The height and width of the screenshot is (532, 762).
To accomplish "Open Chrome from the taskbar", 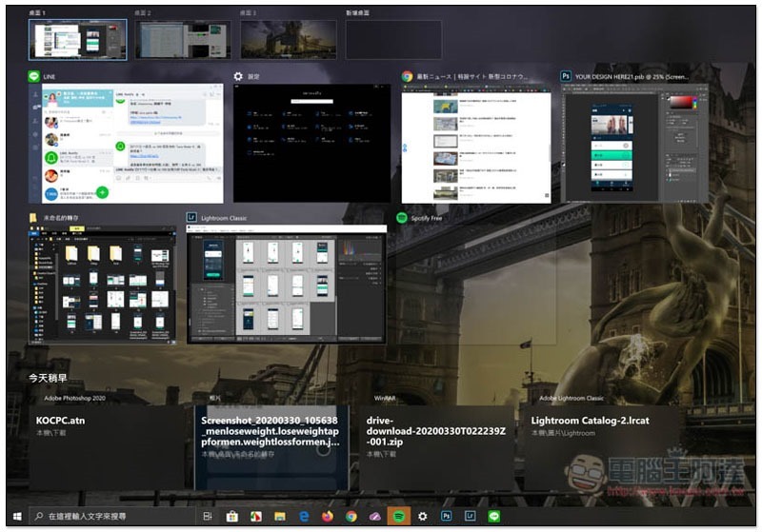I will coord(351,516).
